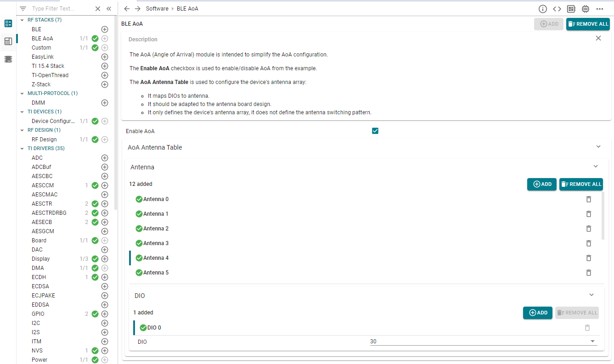Open the generated code view icon
Image resolution: width=614 pixels, height=364 pixels.
point(556,9)
